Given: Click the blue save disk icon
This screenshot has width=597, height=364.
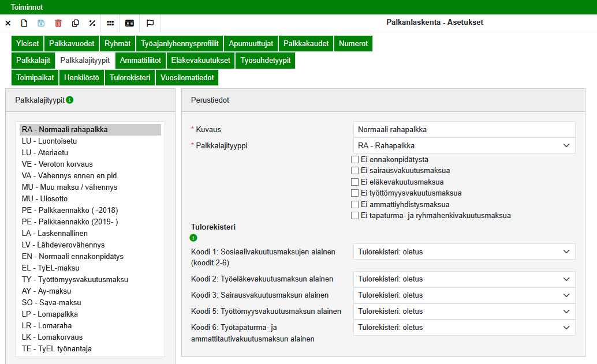Looking at the screenshot, I should pos(41,23).
